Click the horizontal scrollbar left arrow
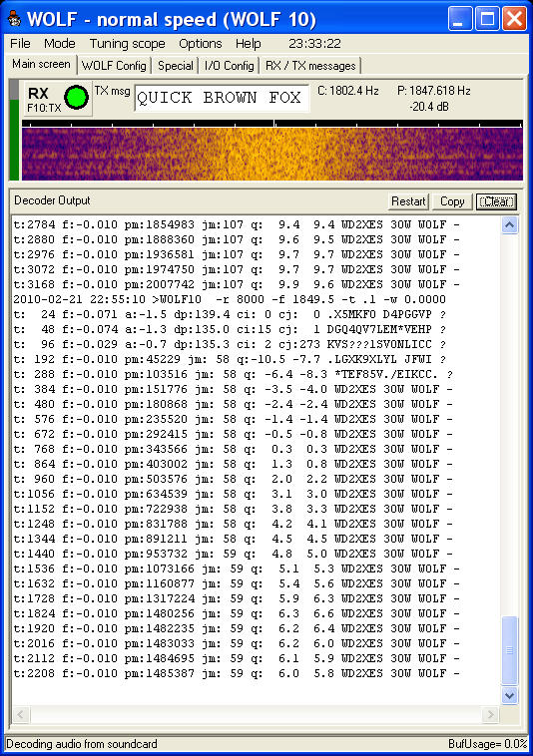The image size is (533, 756). 20,714
